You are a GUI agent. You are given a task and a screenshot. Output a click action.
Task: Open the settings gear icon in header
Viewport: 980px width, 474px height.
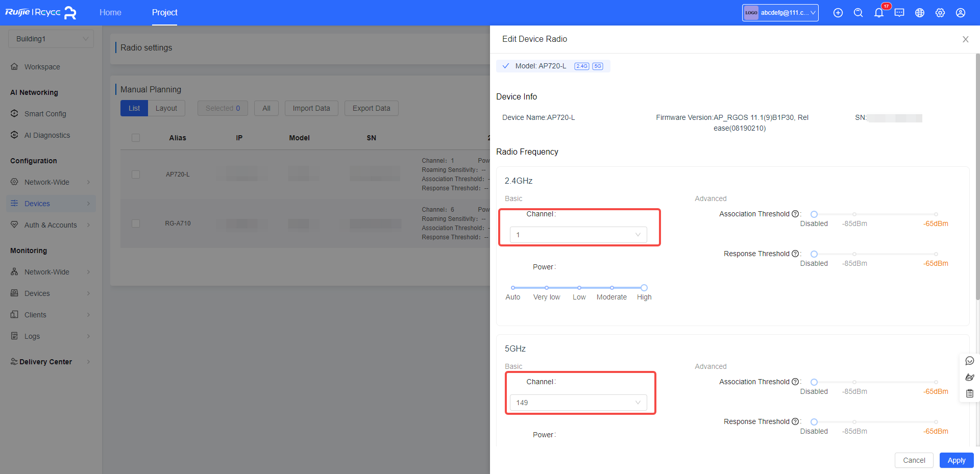[x=940, y=13]
